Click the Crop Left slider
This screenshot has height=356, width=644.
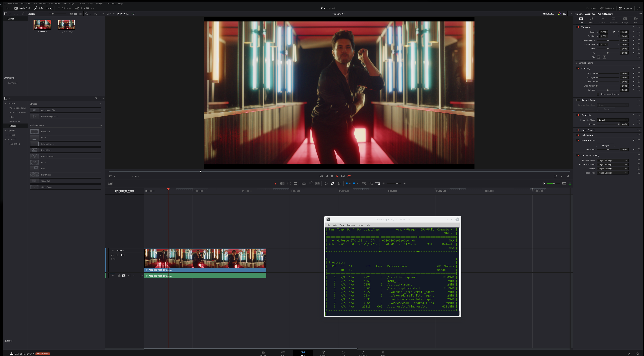click(608, 73)
